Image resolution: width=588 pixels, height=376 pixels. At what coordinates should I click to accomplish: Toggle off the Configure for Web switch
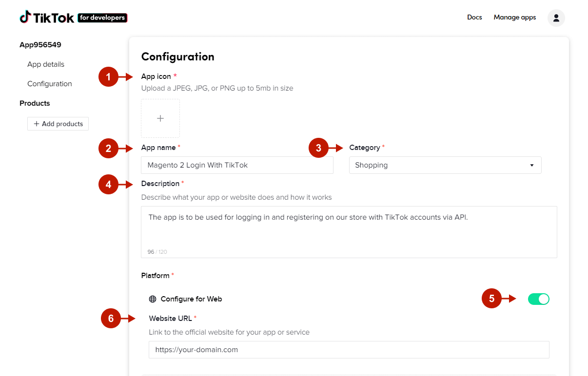coord(539,299)
